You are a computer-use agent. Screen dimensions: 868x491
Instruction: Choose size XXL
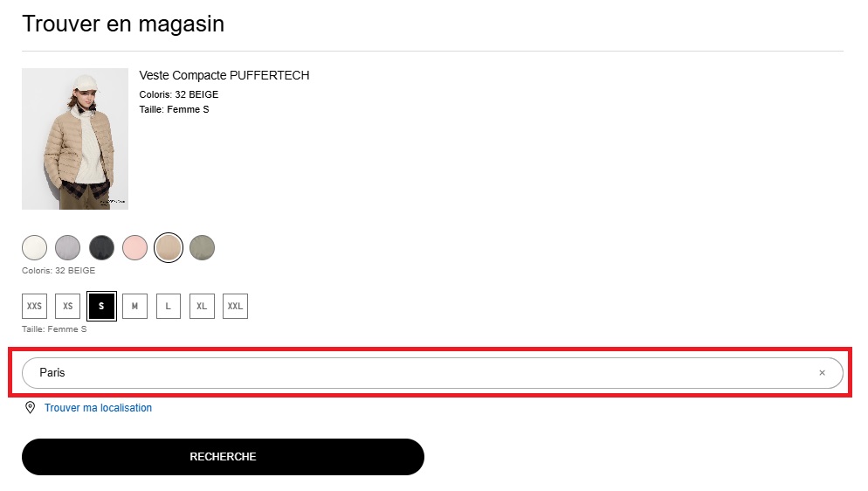pos(235,307)
